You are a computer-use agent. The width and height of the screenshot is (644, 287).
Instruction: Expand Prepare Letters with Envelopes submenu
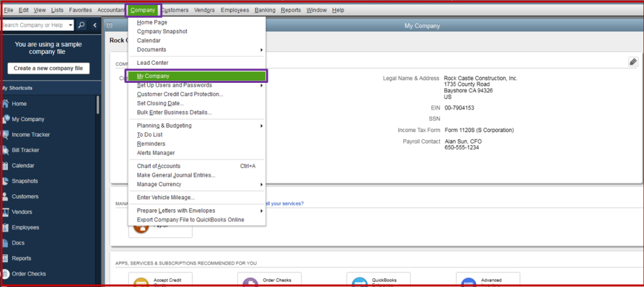click(262, 211)
